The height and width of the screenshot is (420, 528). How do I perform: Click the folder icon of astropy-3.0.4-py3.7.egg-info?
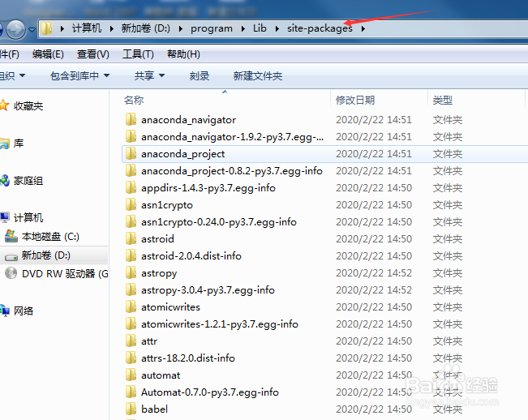point(131,289)
